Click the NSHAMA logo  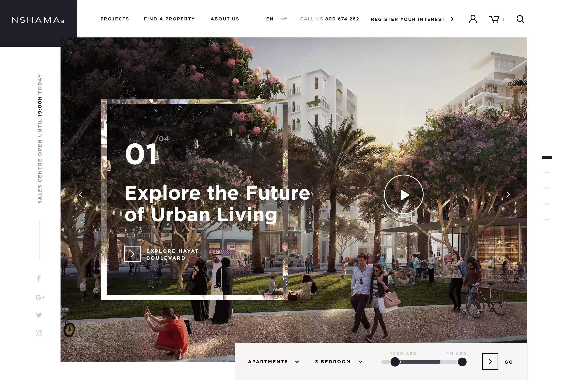click(x=38, y=20)
